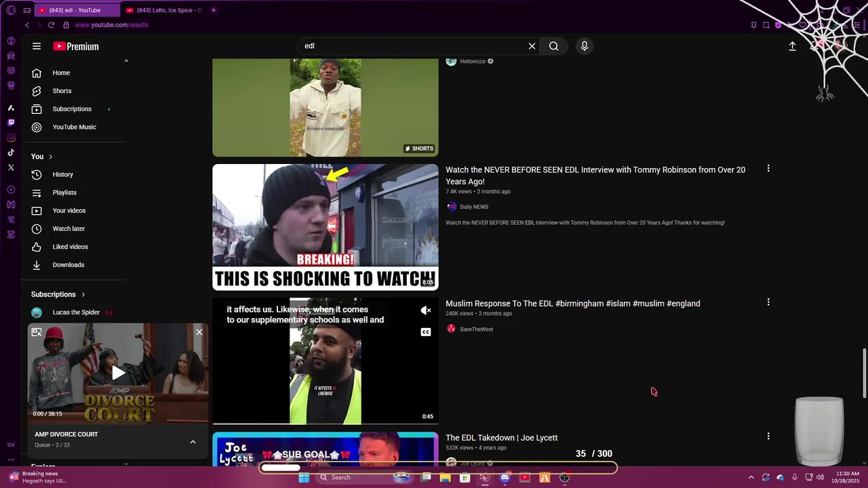
Task: Open The EDL Takedown Joe Lycett title
Action: point(502,438)
